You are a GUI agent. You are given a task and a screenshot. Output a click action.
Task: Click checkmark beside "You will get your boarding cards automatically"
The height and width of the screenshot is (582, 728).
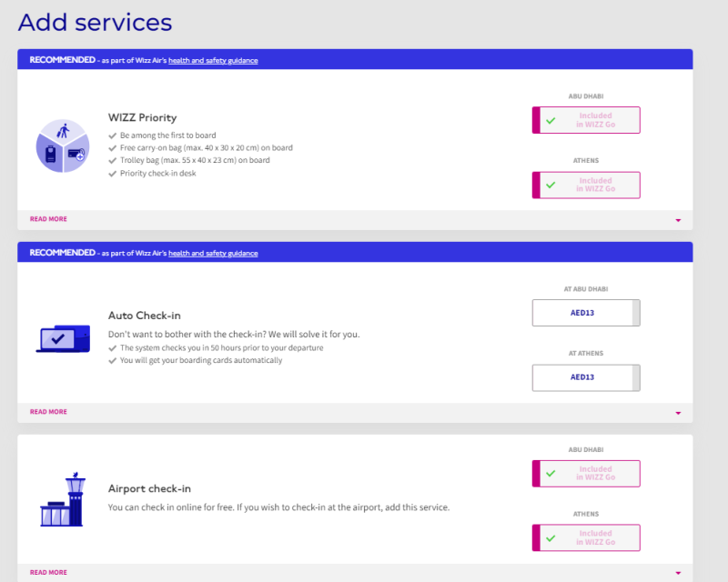(x=112, y=361)
